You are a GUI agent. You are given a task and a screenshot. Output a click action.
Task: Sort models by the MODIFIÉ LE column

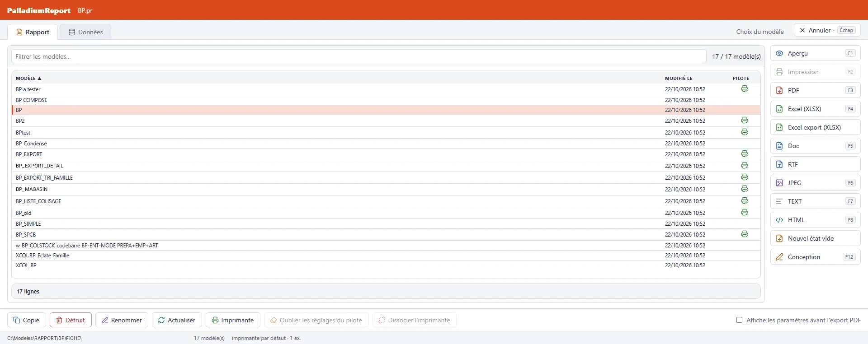coord(679,78)
